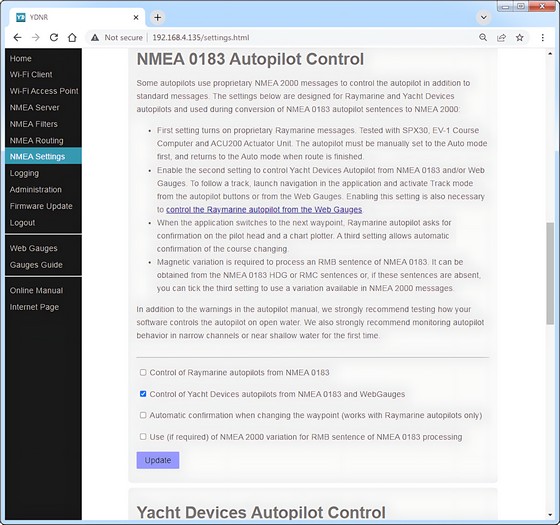Image resolution: width=560 pixels, height=525 pixels.
Task: Expand the tab search dropdown chevron
Action: click(x=484, y=17)
